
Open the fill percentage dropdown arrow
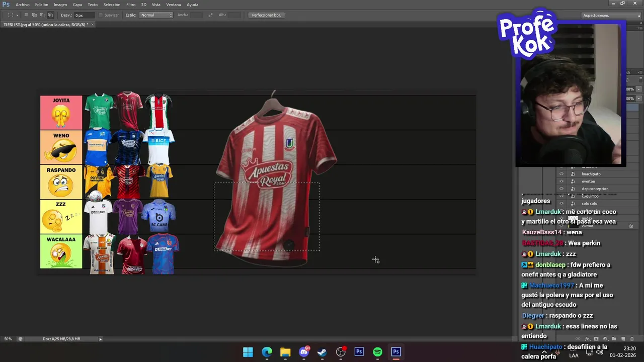click(639, 99)
